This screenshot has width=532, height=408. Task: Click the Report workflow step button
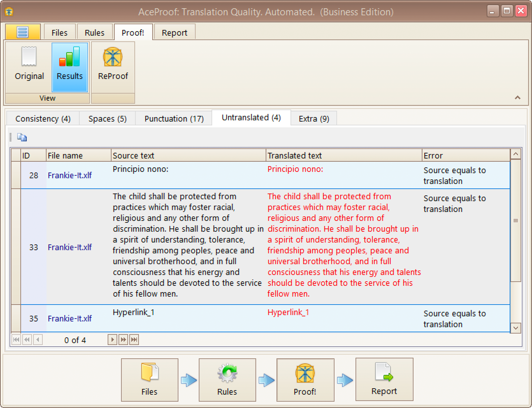(384, 379)
